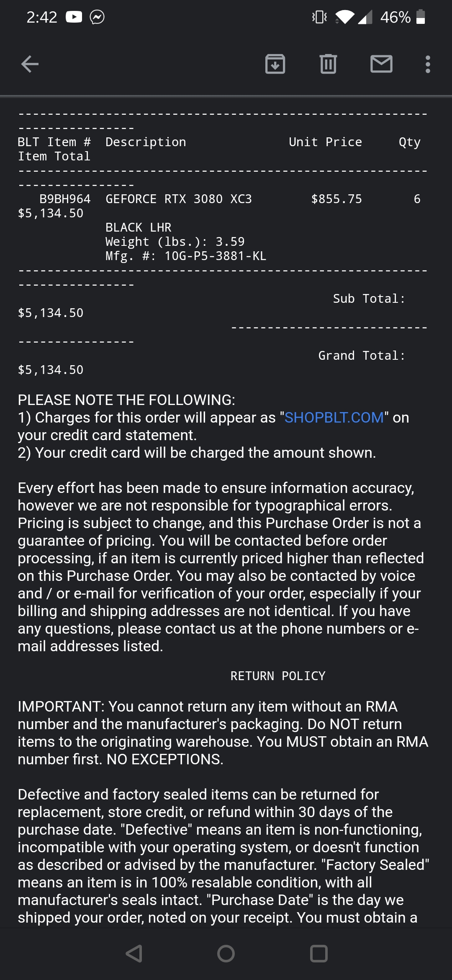
Task: Open the three-dot overflow menu
Action: [427, 64]
